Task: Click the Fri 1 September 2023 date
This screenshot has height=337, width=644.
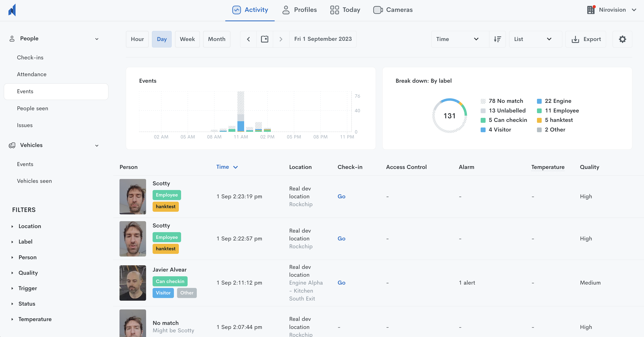Action: coord(323,39)
